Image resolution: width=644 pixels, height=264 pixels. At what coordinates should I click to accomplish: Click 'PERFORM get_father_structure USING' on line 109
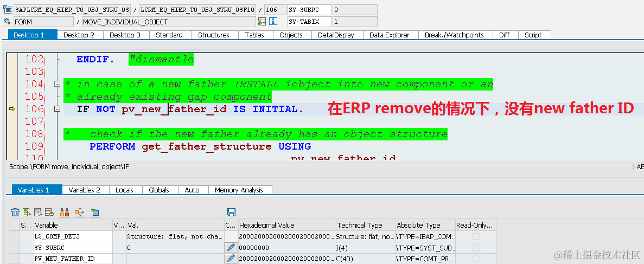200,146
